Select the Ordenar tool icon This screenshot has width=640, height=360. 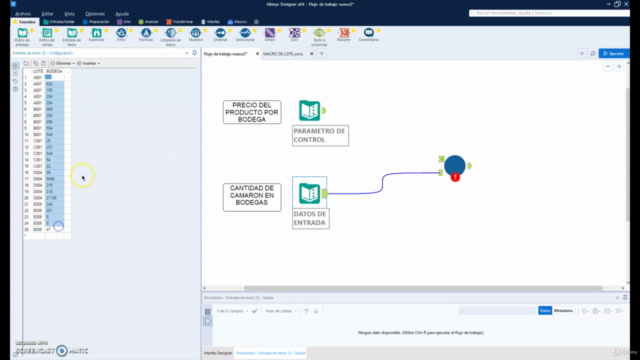[220, 33]
